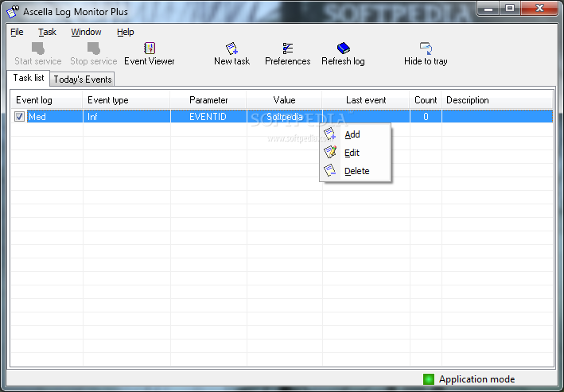Click the green Application mode indicator
The height and width of the screenshot is (392, 564).
429,379
